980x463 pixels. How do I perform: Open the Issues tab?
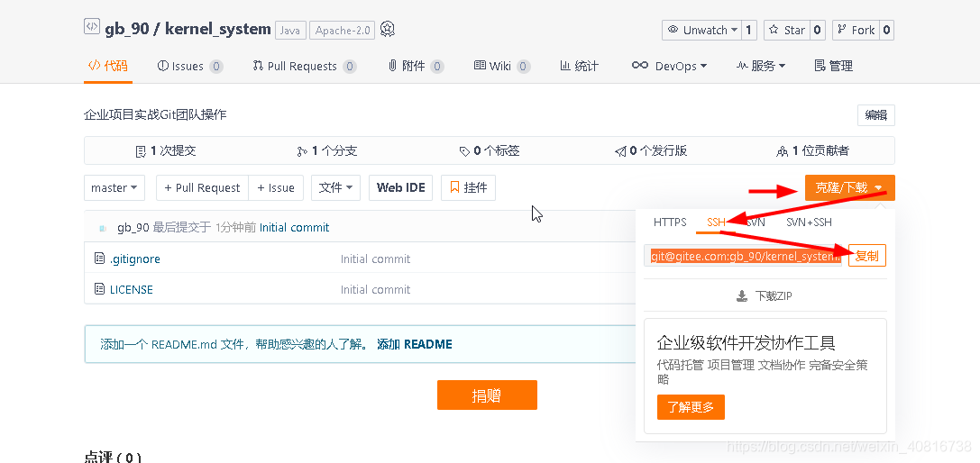tap(189, 66)
